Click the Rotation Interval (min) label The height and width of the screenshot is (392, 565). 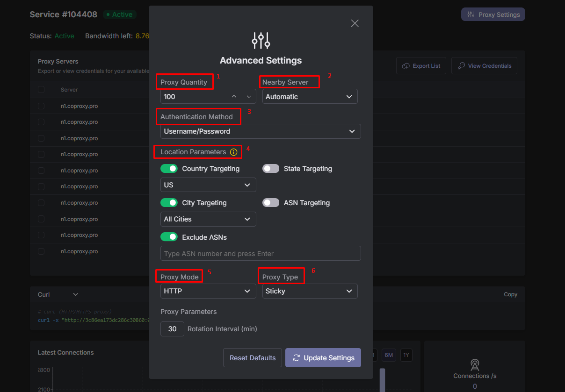click(222, 329)
